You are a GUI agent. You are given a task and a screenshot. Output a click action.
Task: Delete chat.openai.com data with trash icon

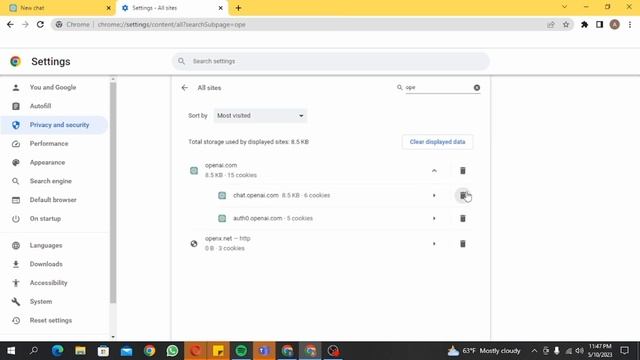click(x=462, y=196)
